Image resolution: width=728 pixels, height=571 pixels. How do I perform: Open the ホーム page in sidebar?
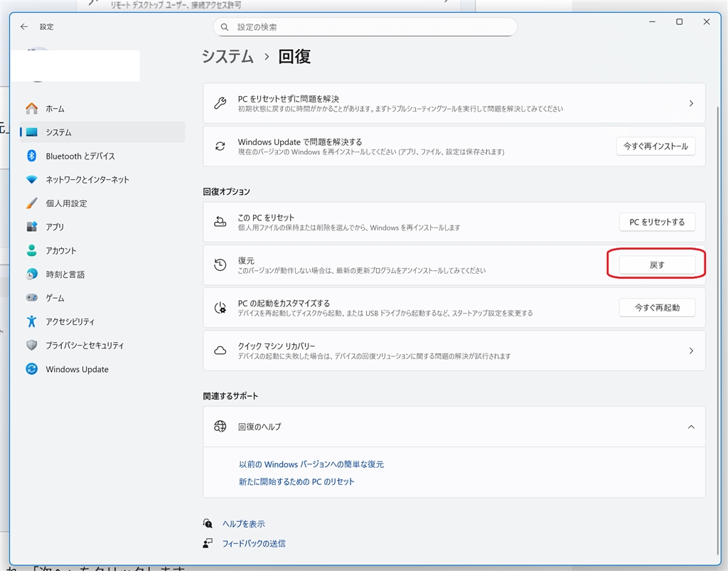coord(102,109)
